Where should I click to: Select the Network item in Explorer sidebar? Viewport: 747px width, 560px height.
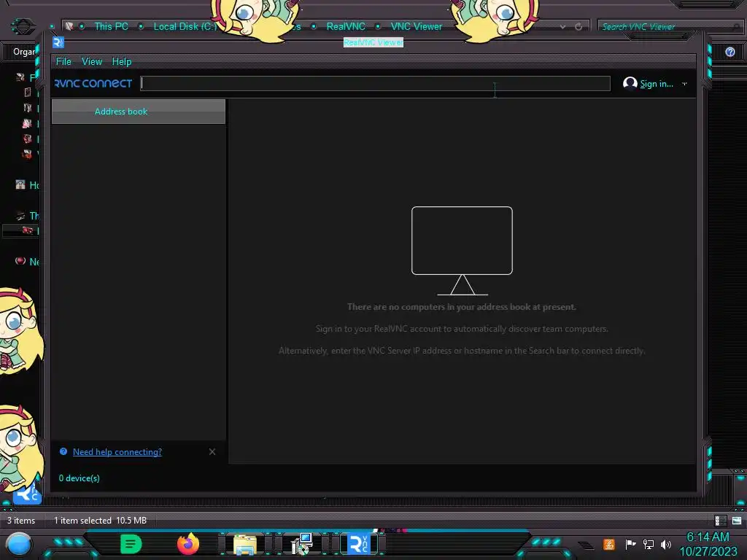(x=27, y=262)
